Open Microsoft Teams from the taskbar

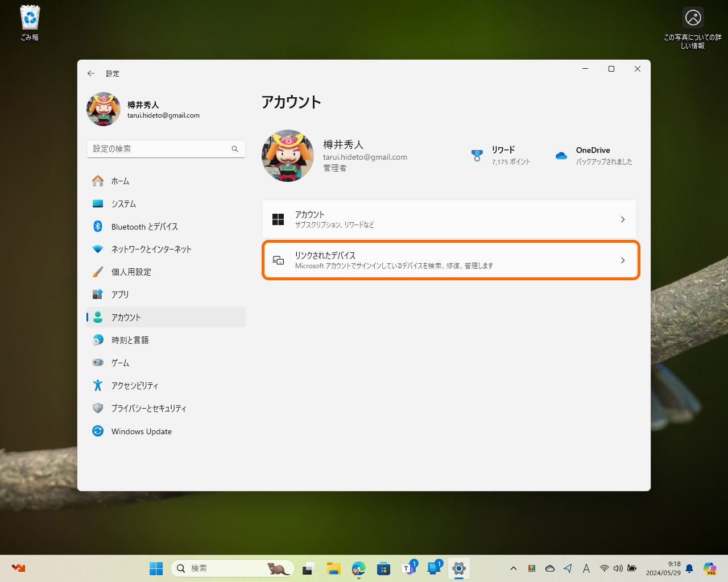point(409,568)
